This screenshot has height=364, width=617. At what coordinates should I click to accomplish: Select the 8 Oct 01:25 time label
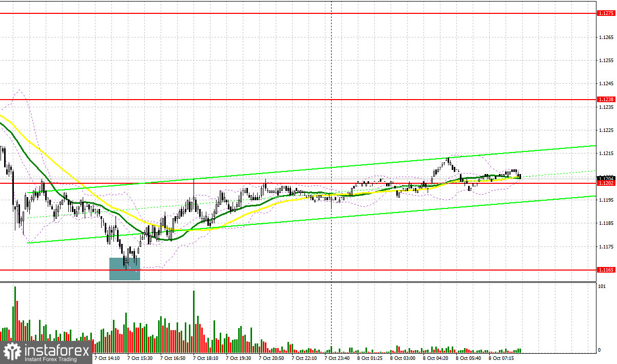(x=369, y=357)
